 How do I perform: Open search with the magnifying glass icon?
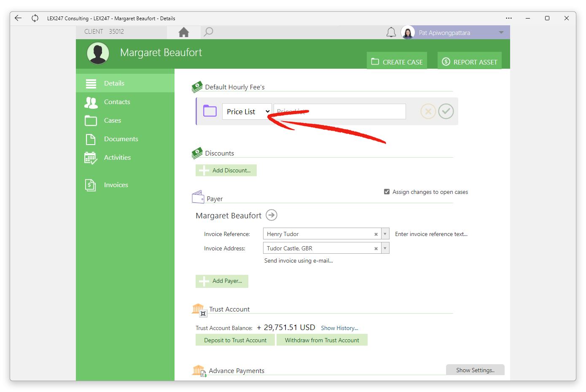pyautogui.click(x=208, y=32)
